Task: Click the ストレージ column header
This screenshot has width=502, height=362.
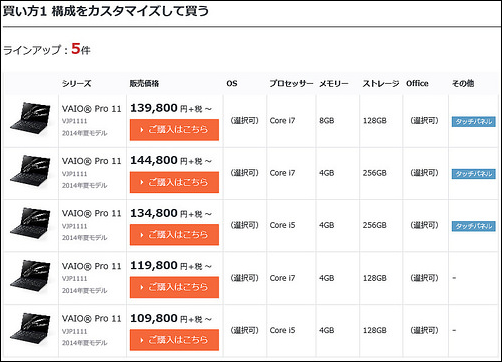Action: pos(381,83)
